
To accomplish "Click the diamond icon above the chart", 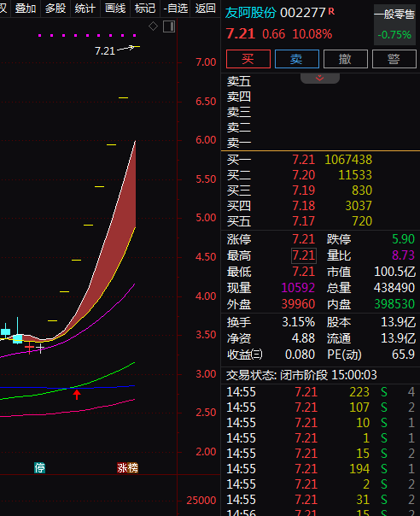I will tap(154, 26).
